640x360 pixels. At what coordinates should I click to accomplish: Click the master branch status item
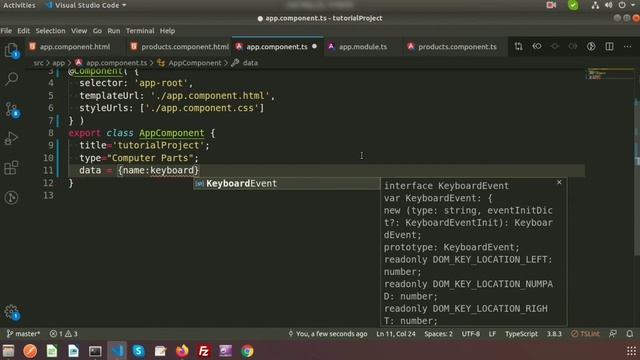(23, 334)
